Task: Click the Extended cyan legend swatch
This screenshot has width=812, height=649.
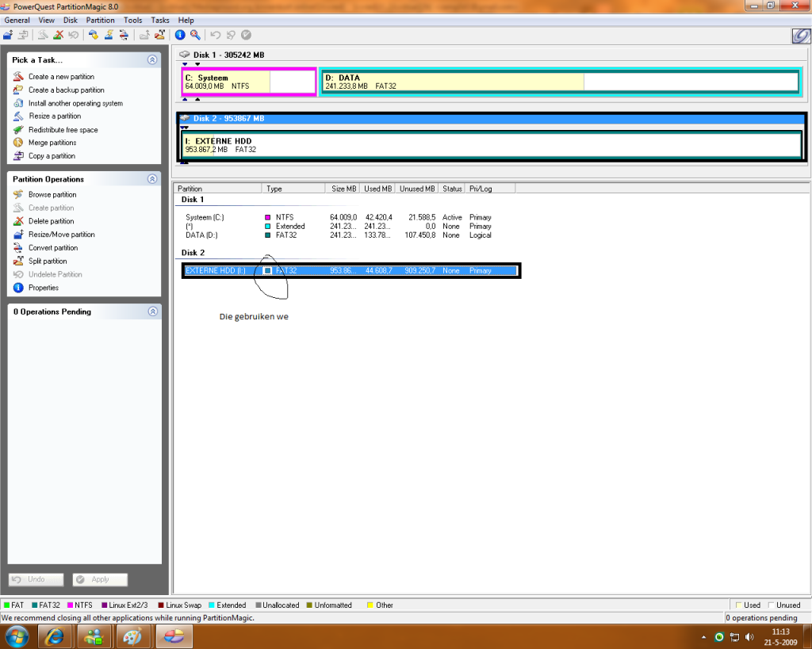Action: (212, 605)
